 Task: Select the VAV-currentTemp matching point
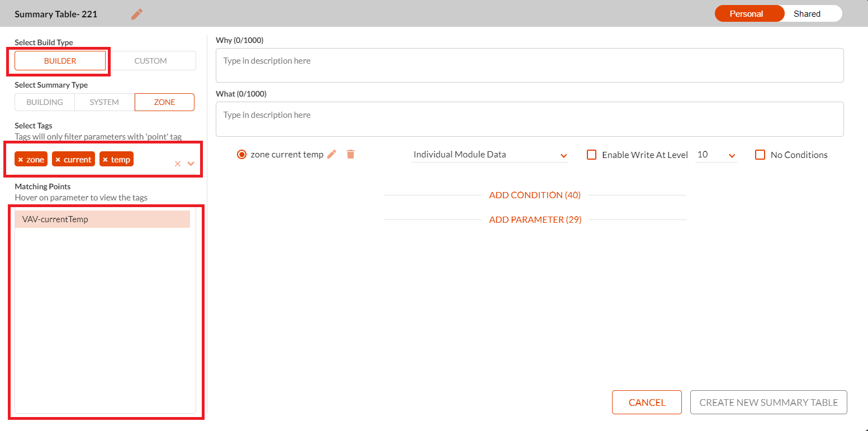[x=102, y=219]
